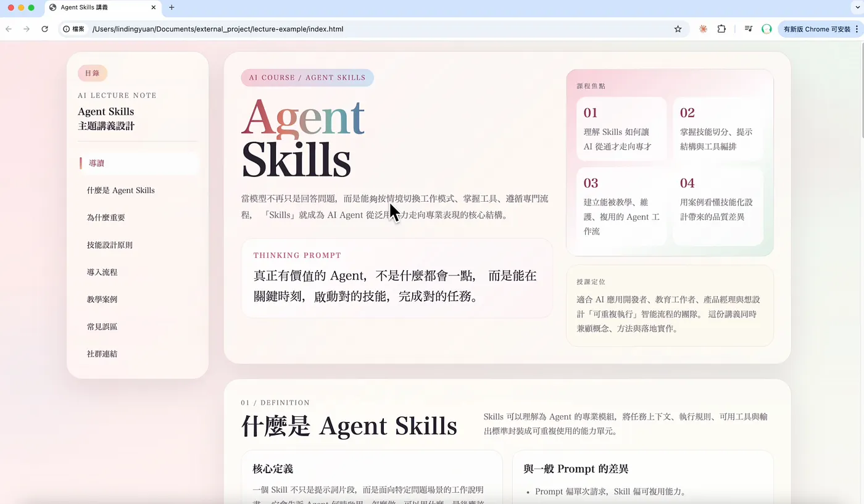Screen dimensions: 864x504
Task: Expand the tab search dropdown arrow
Action: tap(857, 7)
